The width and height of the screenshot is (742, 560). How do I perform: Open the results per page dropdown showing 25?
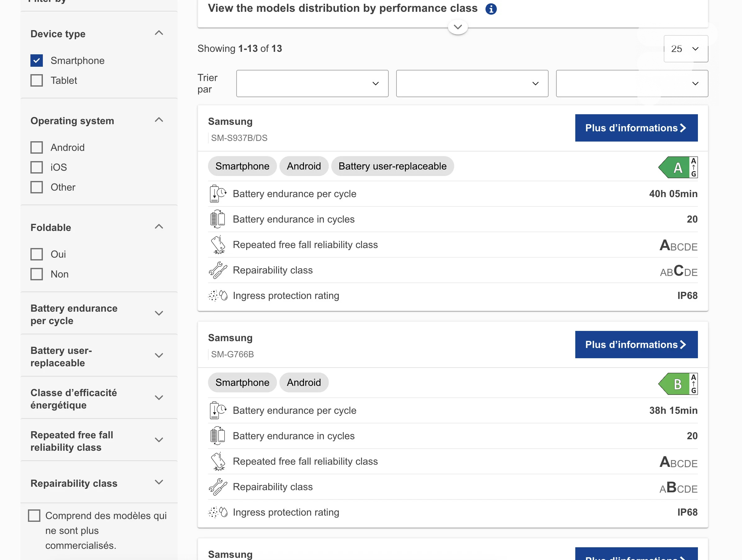(x=685, y=49)
